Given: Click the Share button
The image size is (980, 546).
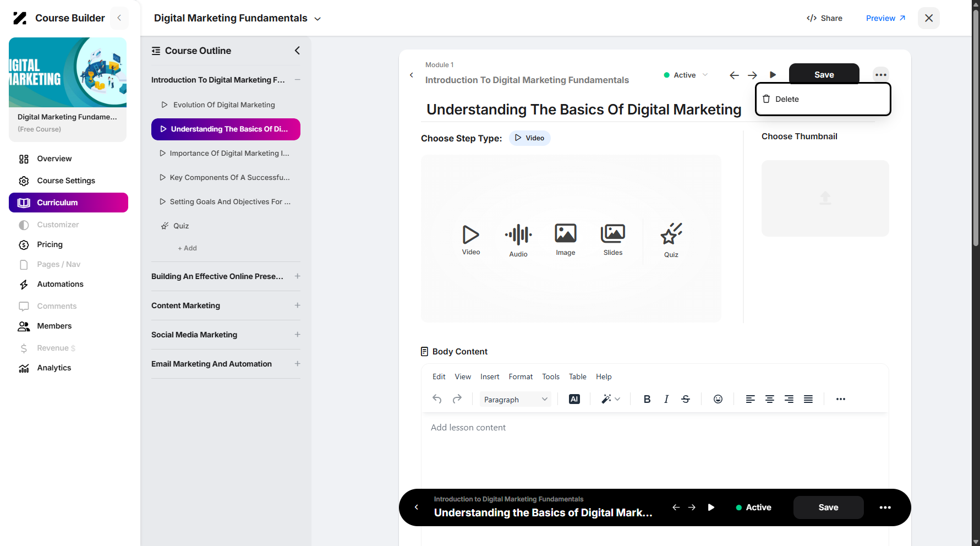Looking at the screenshot, I should coord(824,18).
